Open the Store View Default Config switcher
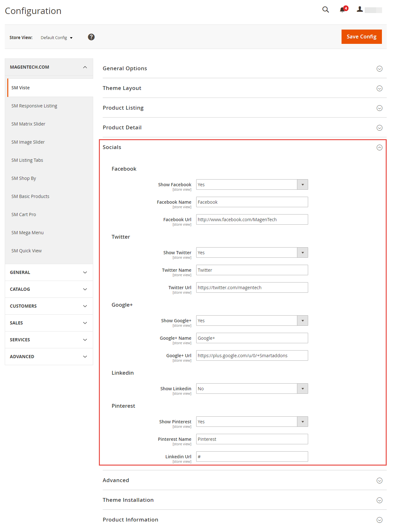Image resolution: width=394 pixels, height=532 pixels. pos(57,38)
